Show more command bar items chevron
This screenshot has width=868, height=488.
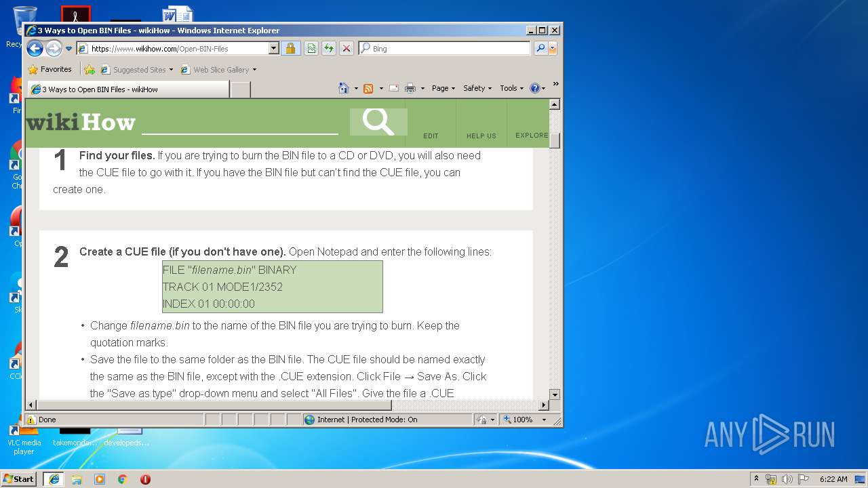point(555,85)
